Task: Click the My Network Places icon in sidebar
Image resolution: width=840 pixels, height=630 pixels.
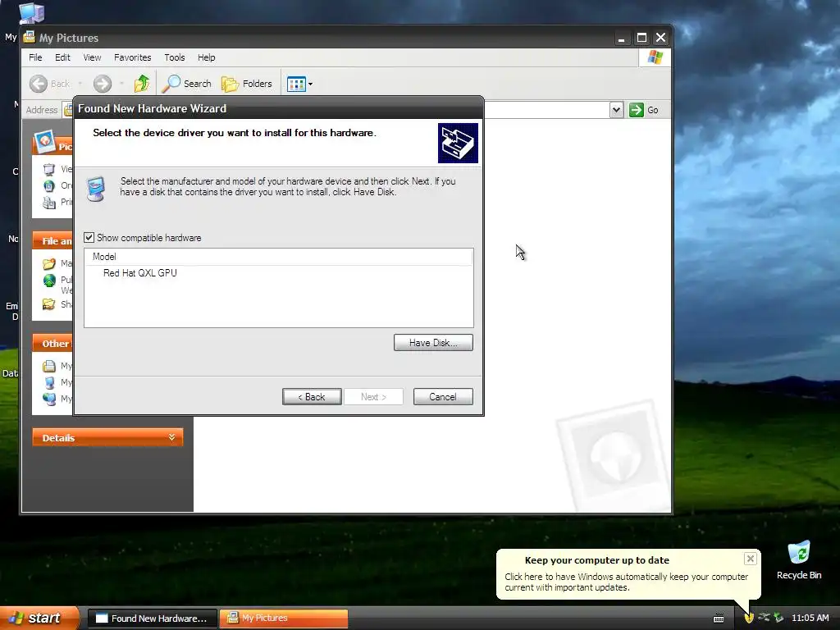Action: point(48,399)
